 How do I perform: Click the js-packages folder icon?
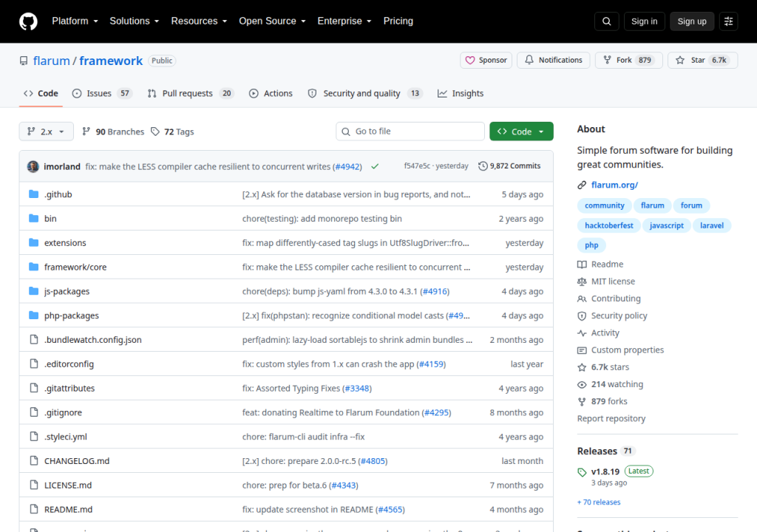click(x=33, y=291)
